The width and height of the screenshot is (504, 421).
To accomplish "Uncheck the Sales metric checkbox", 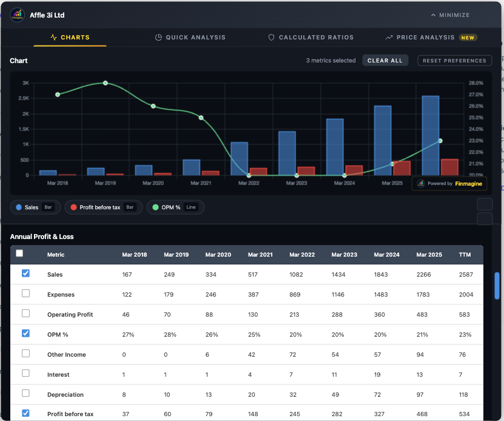I will click(x=25, y=274).
